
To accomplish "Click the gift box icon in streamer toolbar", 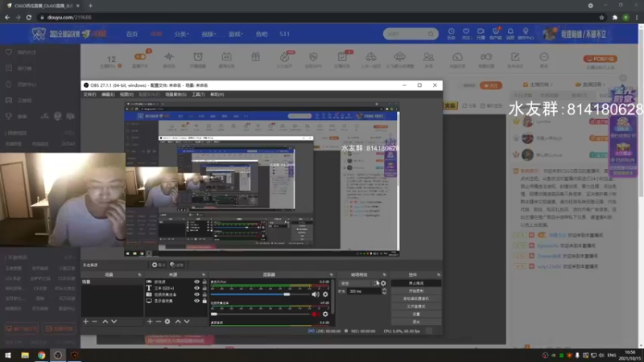I will pyautogui.click(x=255, y=57).
